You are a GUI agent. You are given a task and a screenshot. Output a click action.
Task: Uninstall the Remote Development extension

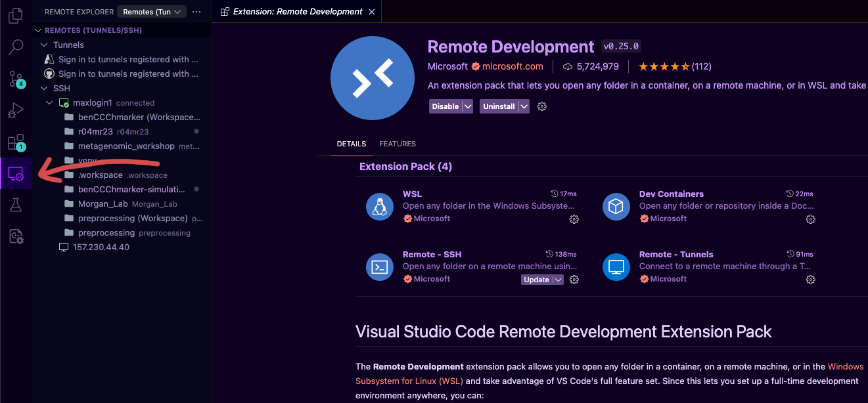point(499,106)
